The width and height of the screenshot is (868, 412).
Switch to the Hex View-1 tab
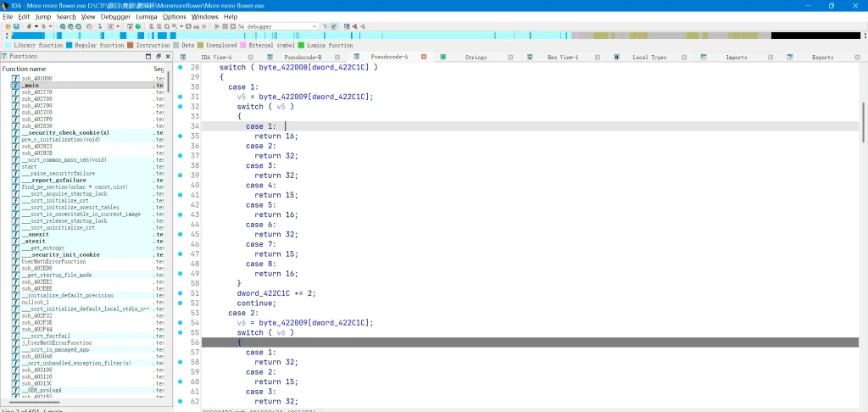click(x=563, y=57)
